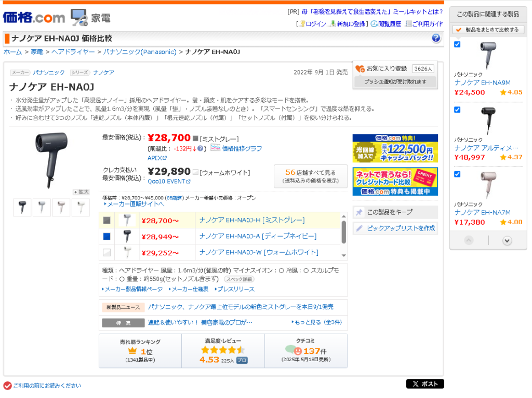Viewport: 532px width, 398px height.
Task: Click the 価格.com logo
Action: tap(34, 17)
